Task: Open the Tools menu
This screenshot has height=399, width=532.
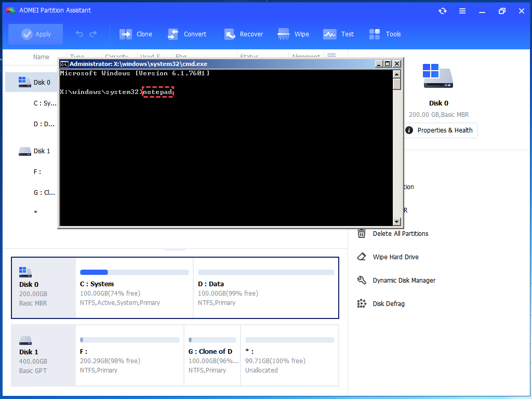Action: coord(385,34)
